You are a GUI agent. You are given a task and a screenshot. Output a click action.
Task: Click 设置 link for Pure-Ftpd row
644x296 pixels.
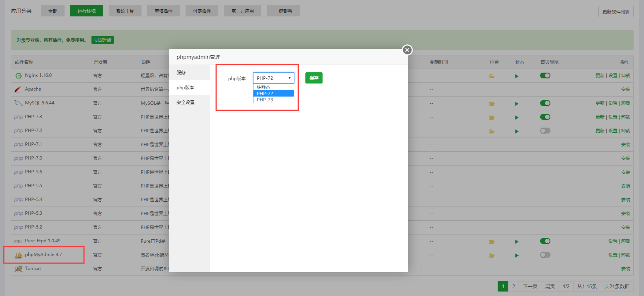[613, 241]
